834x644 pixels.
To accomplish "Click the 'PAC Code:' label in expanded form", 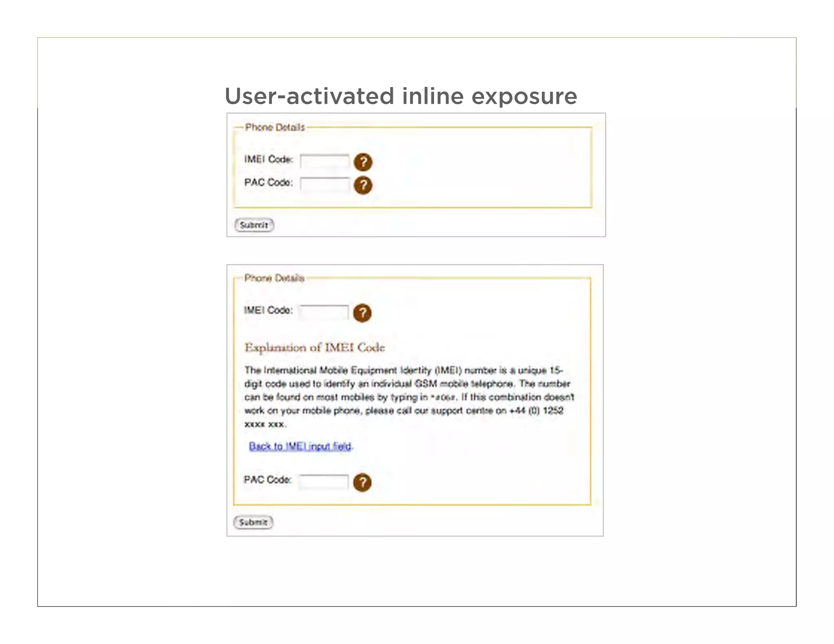I will point(268,480).
